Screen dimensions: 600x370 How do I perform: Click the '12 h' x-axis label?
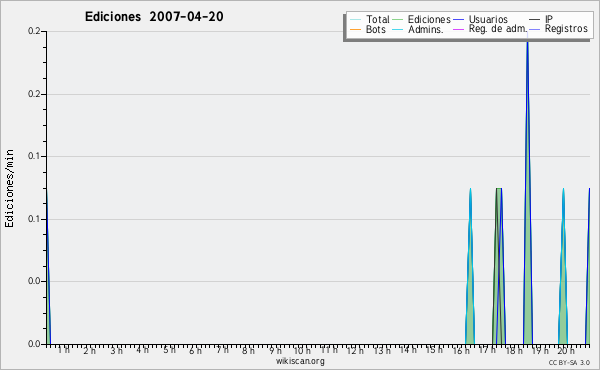click(355, 351)
